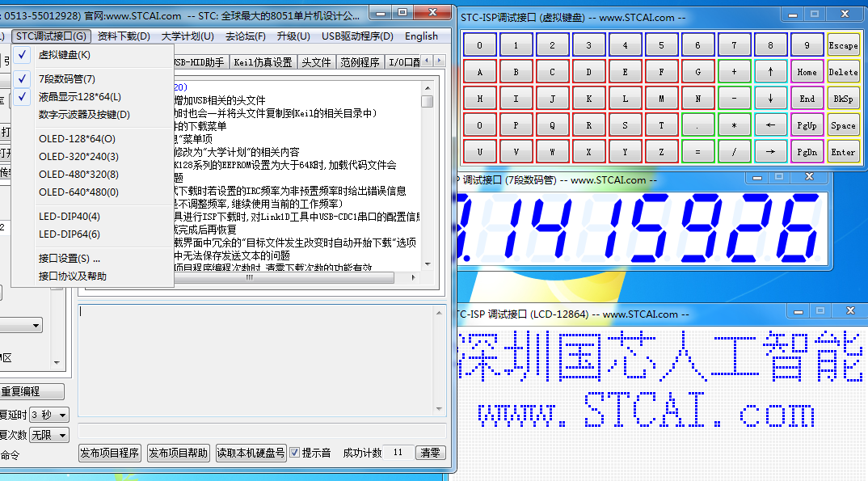
Task: Click the left arrow key on virtual keyboard
Action: (x=770, y=125)
